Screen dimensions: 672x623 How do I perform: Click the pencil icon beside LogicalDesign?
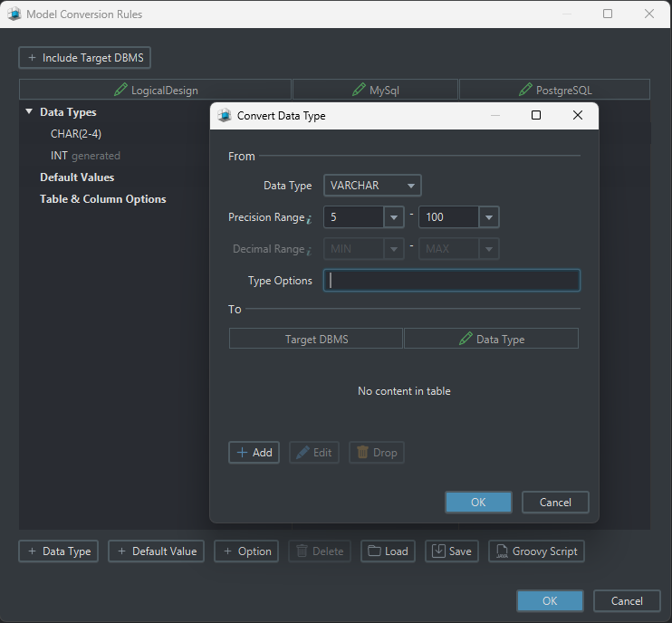click(x=120, y=90)
